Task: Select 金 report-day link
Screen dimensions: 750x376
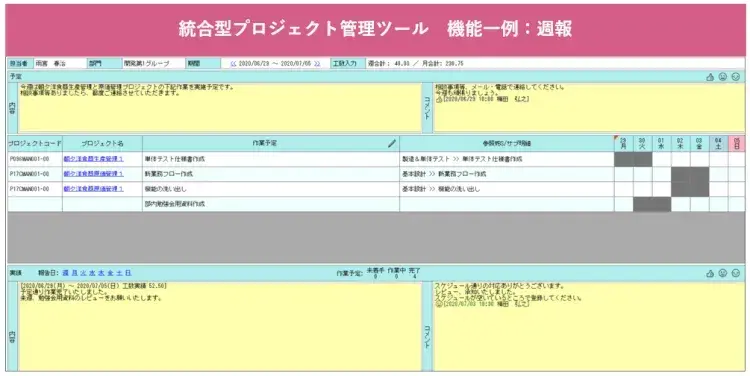Action: click(110, 273)
